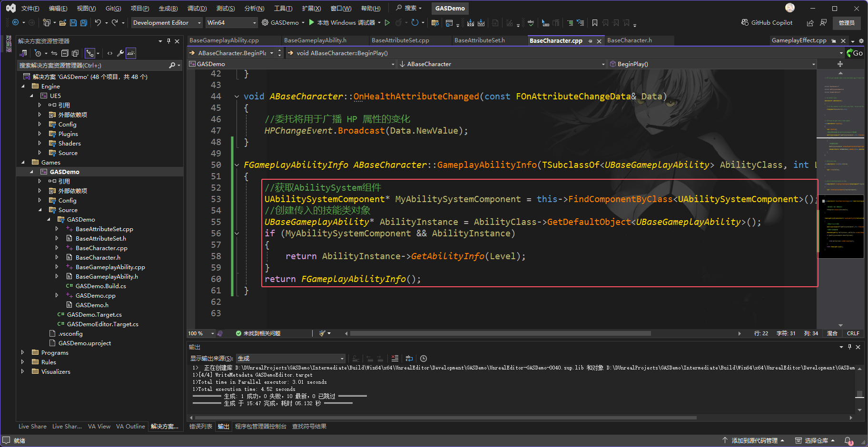868x447 pixels.
Task: Select GASDemo.uproject in the tree
Action: 85,343
